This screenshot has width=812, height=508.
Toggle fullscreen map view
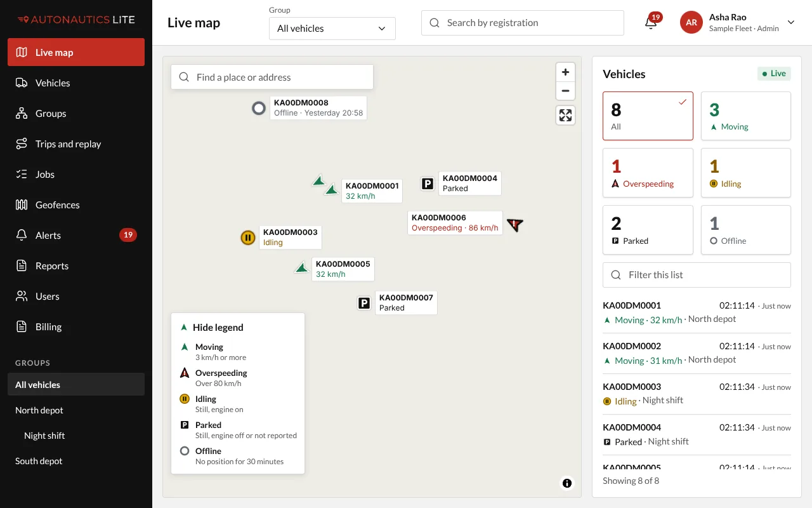pos(565,115)
